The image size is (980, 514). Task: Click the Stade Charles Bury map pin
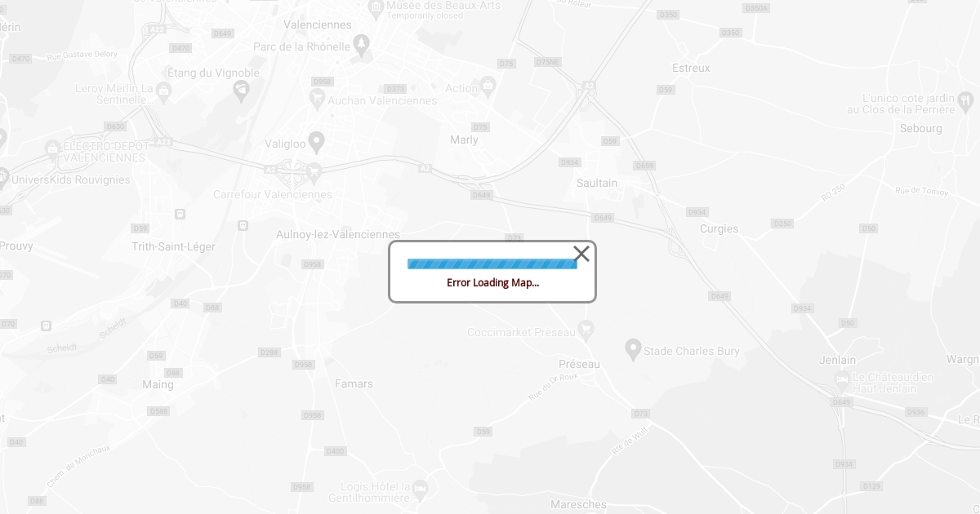(x=633, y=350)
